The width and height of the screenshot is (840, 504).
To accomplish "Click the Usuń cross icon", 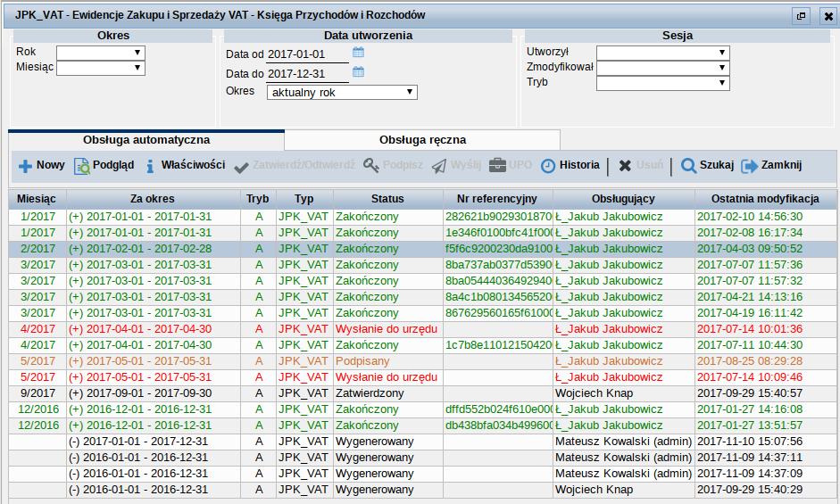I will point(625,166).
